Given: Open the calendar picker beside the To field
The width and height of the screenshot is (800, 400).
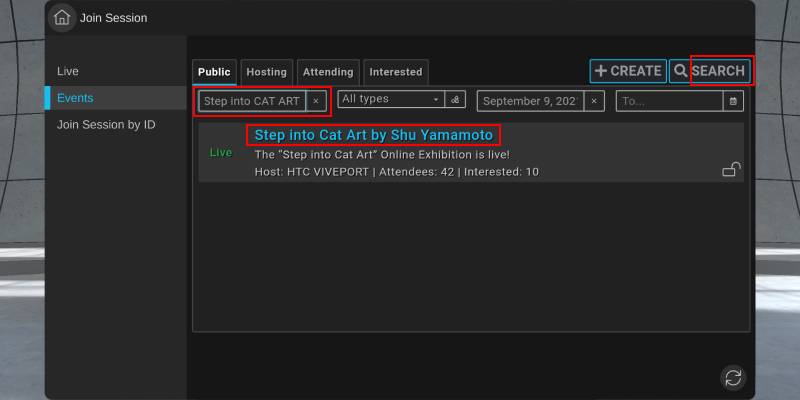Looking at the screenshot, I should click(x=734, y=101).
